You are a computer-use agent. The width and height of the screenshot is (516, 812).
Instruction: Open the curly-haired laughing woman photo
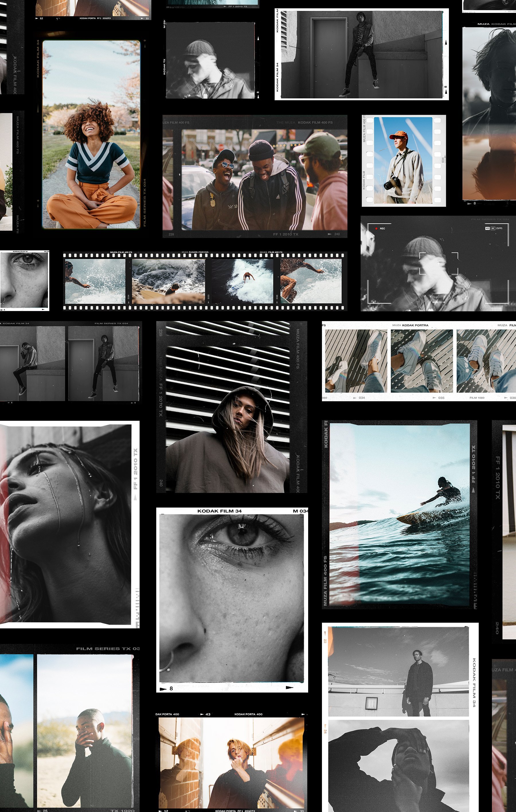point(91,135)
